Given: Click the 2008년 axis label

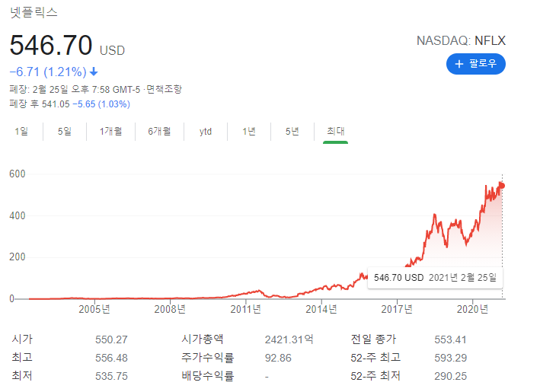Looking at the screenshot, I should 170,309.
